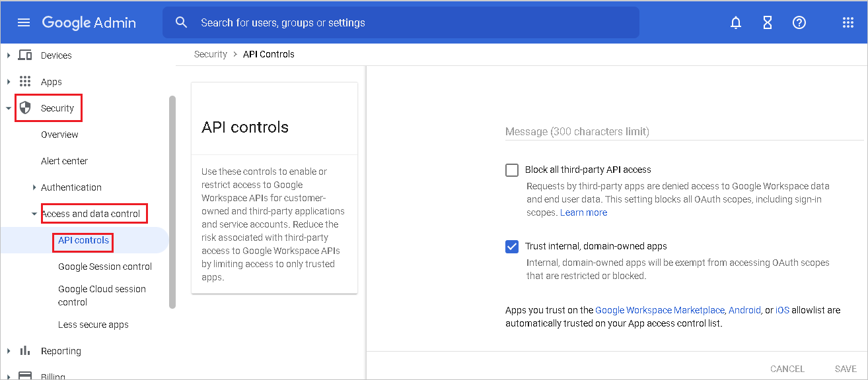Click the Security shield icon
This screenshot has height=380, width=868.
click(x=25, y=108)
